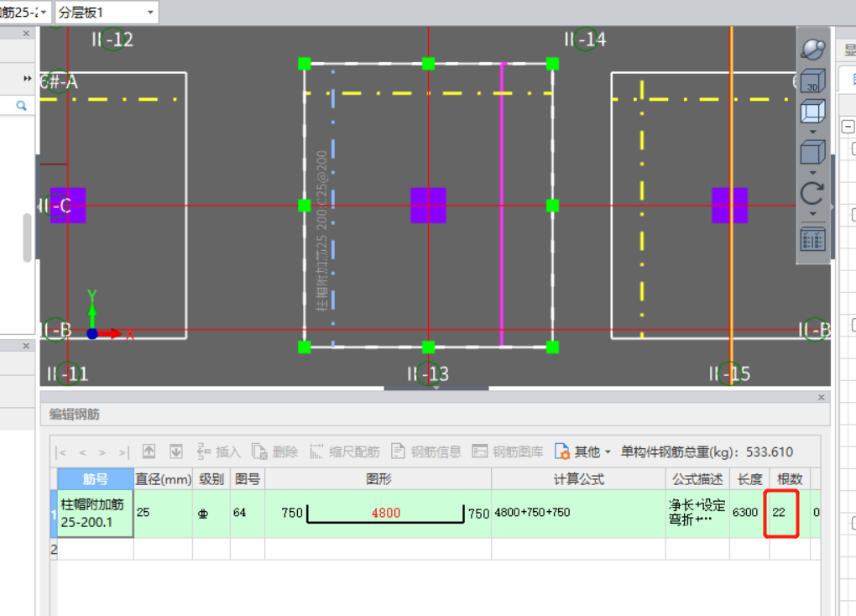The image size is (856, 616).
Task: Click the figure number cell 64
Action: click(248, 514)
